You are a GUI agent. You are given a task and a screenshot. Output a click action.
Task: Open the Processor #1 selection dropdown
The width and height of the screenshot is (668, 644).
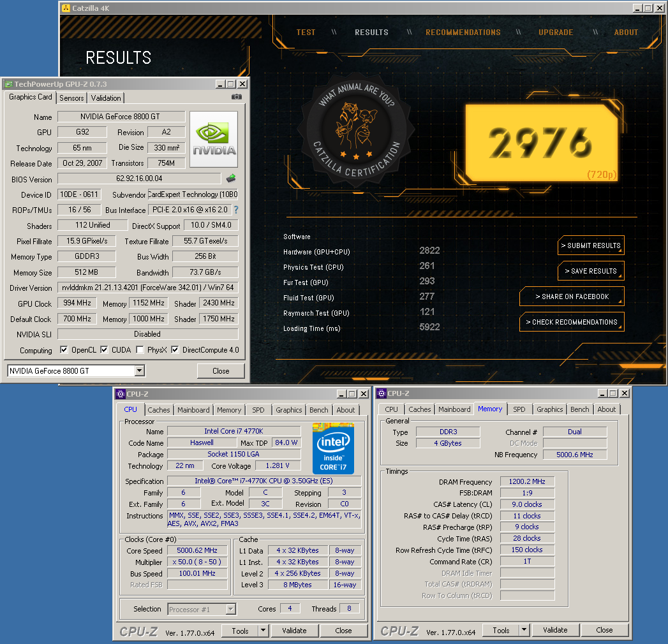[x=230, y=609]
